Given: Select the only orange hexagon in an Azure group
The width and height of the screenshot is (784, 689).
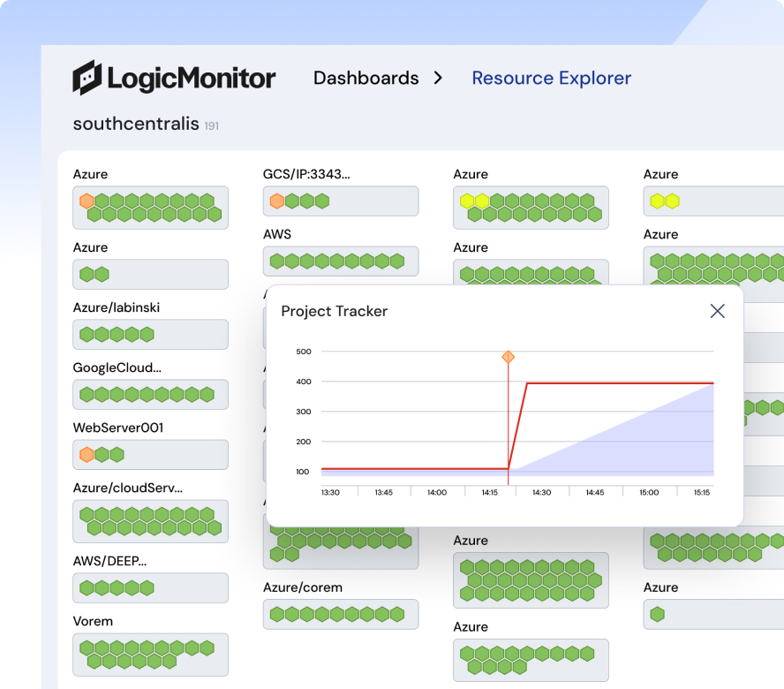Looking at the screenshot, I should 87,201.
